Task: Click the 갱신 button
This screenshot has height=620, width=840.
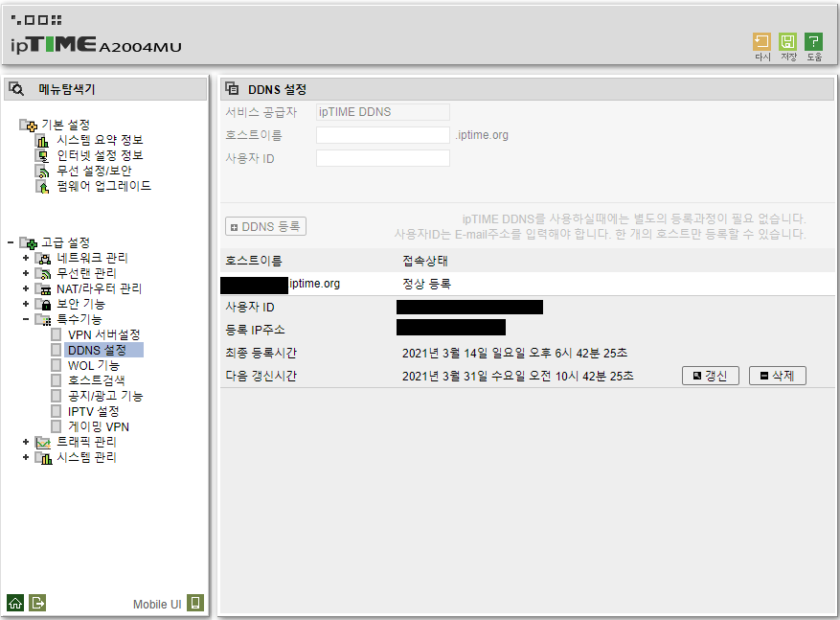Action: (x=711, y=376)
